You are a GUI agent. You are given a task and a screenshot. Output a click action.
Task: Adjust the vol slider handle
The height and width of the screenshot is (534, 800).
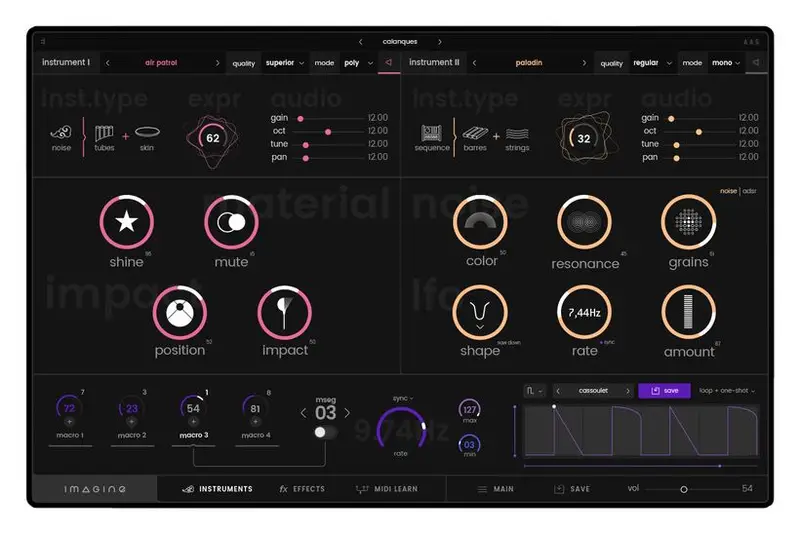pyautogui.click(x=684, y=489)
